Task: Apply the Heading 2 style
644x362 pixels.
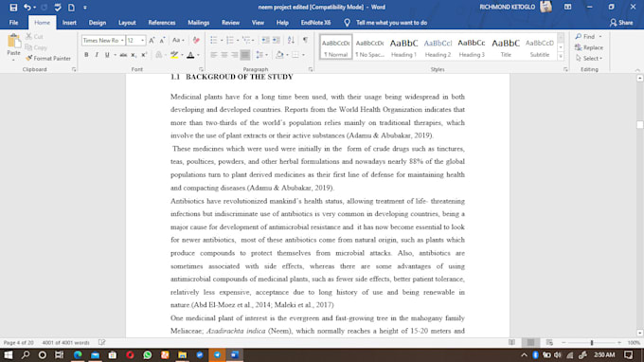Action: click(x=438, y=47)
